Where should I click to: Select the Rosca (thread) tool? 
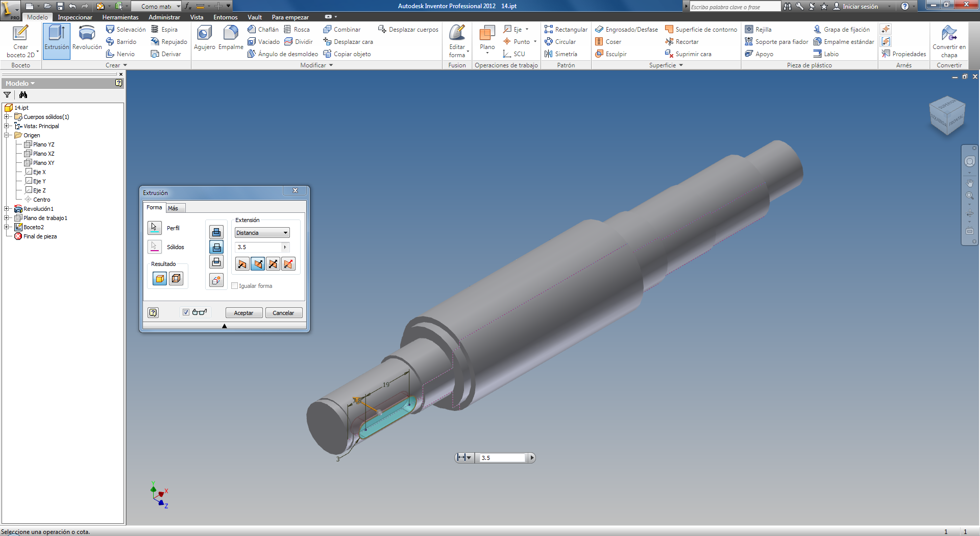[297, 30]
